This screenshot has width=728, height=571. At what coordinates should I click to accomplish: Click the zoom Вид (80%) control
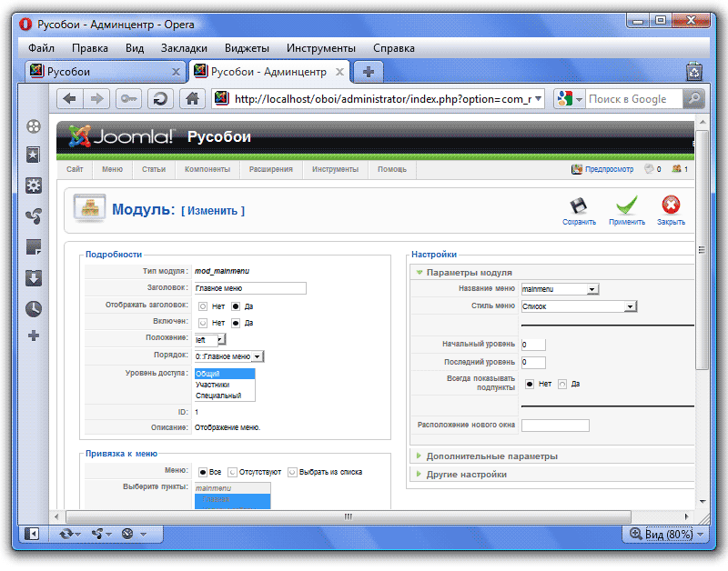tap(661, 534)
